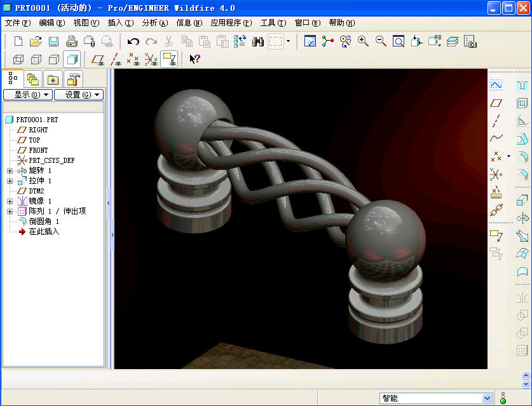Expand the 旋转 1 feature node

coord(10,171)
